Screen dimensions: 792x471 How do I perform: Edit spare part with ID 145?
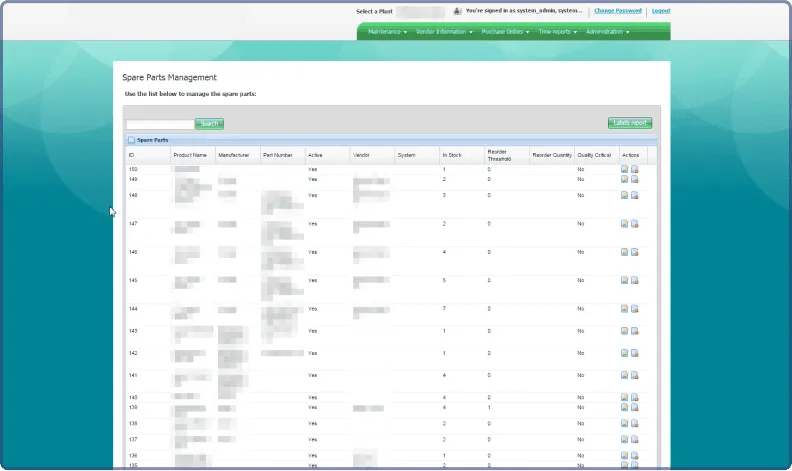(x=624, y=280)
